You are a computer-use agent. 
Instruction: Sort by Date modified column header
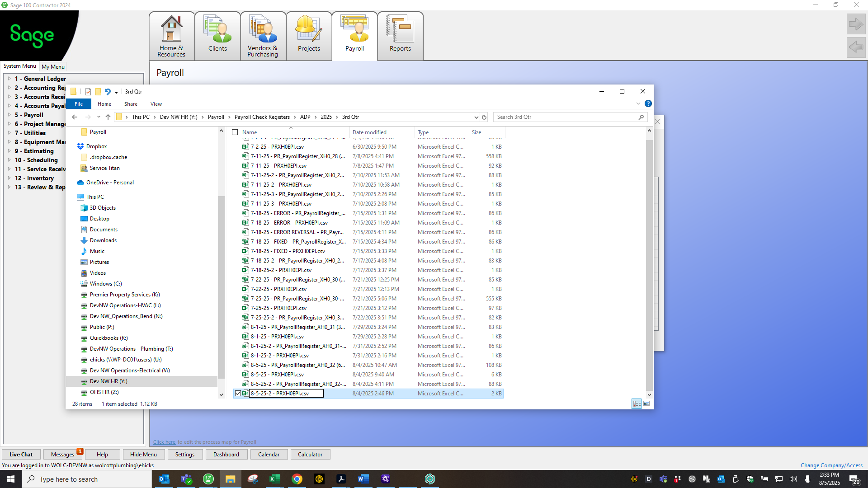382,132
